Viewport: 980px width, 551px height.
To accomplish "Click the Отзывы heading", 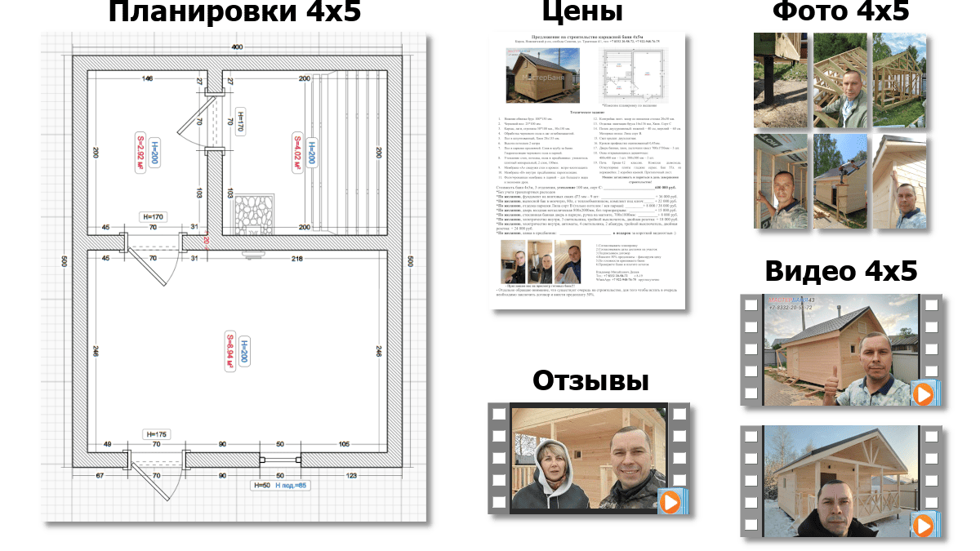I will (x=590, y=380).
